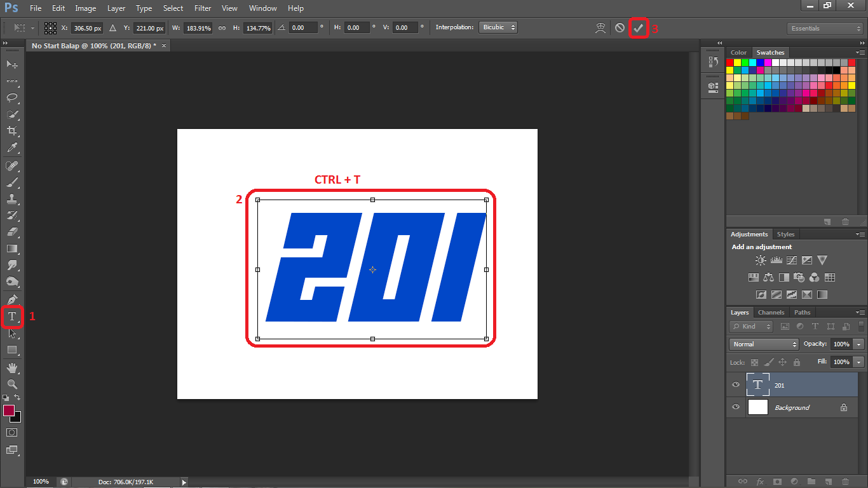Select the Brush tool
This screenshot has width=868, height=488.
click(12, 182)
